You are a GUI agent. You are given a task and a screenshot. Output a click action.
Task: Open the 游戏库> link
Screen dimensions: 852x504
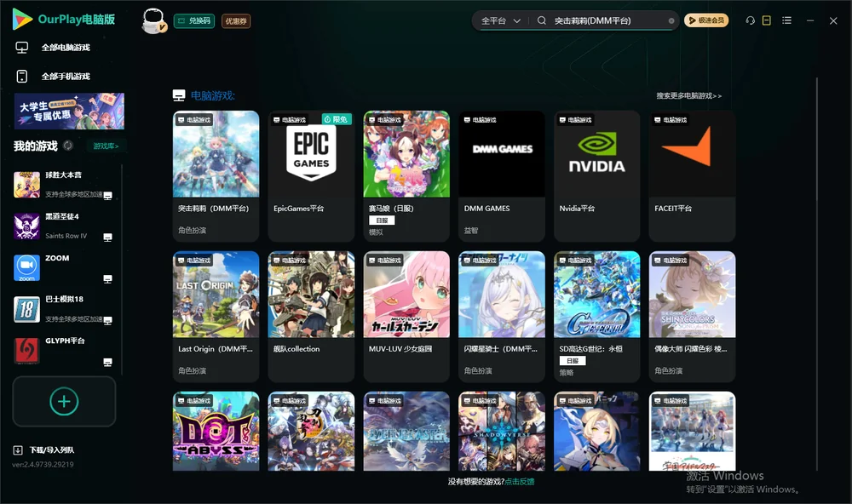point(106,146)
